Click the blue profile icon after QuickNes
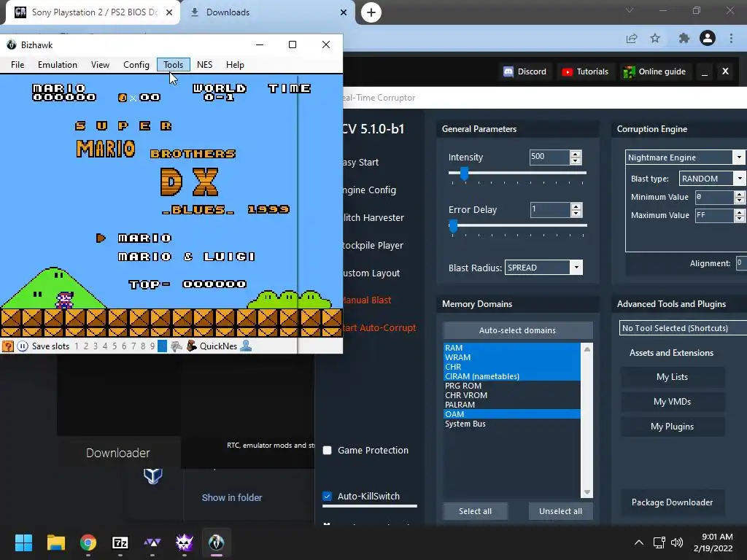 coord(246,346)
